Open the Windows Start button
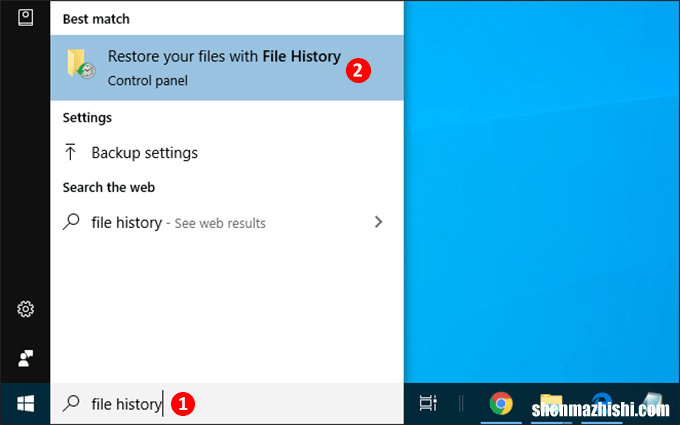Screen dimensions: 680x425 click(x=25, y=404)
